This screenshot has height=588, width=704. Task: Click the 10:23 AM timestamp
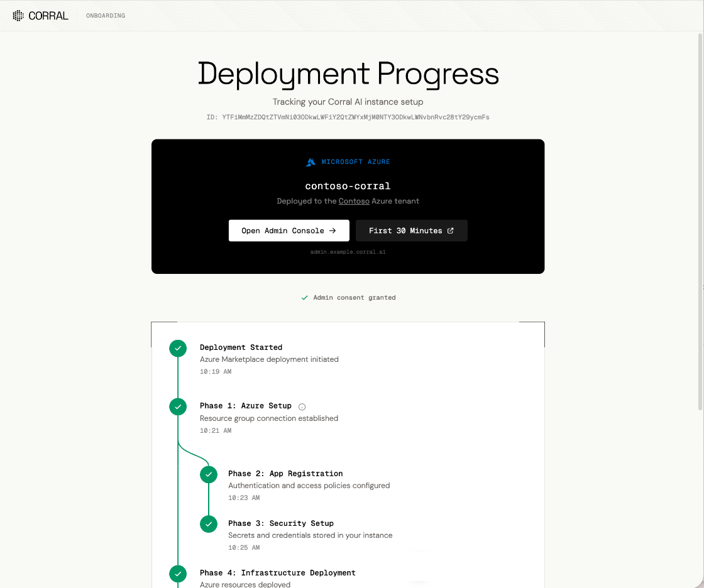click(244, 498)
